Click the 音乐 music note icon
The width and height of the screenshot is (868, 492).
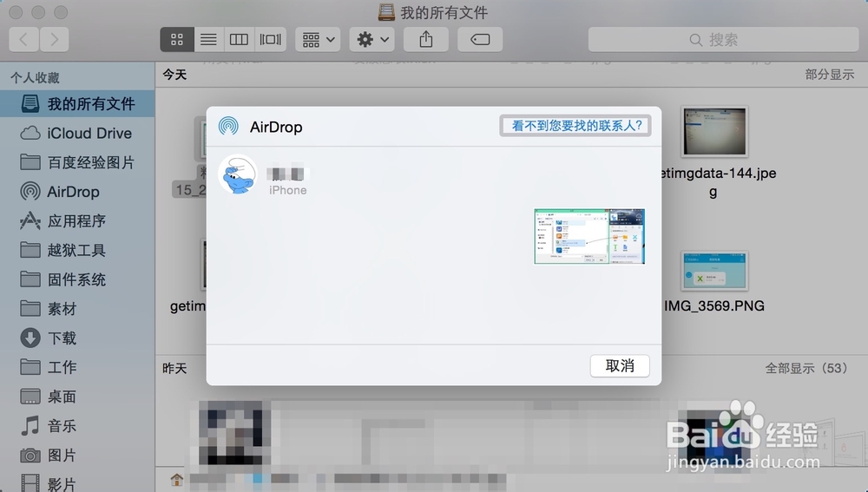point(30,425)
